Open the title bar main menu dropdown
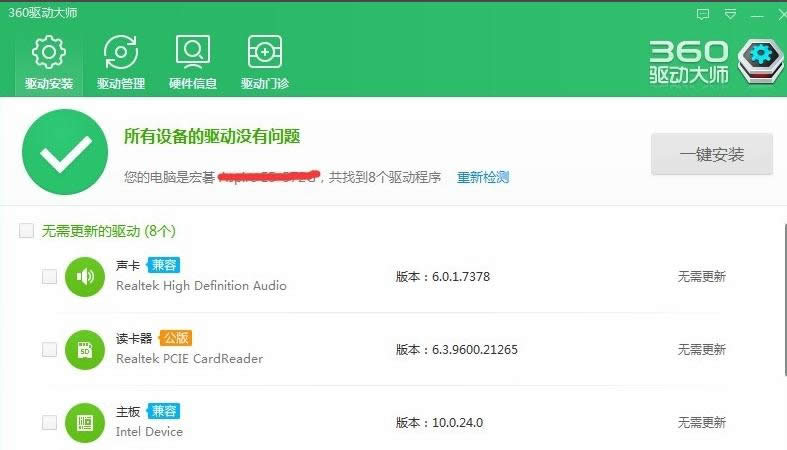 [x=731, y=14]
